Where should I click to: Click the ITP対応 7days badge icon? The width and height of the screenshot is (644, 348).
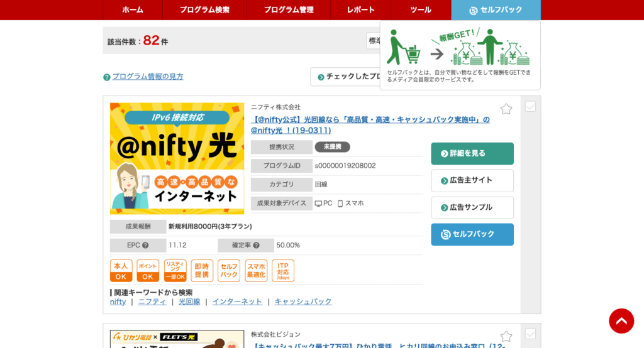pos(283,271)
